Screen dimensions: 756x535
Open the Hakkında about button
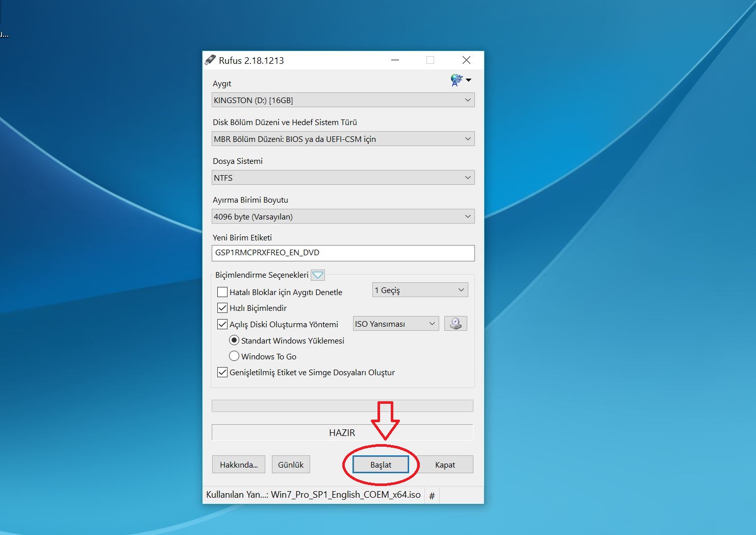click(x=239, y=465)
